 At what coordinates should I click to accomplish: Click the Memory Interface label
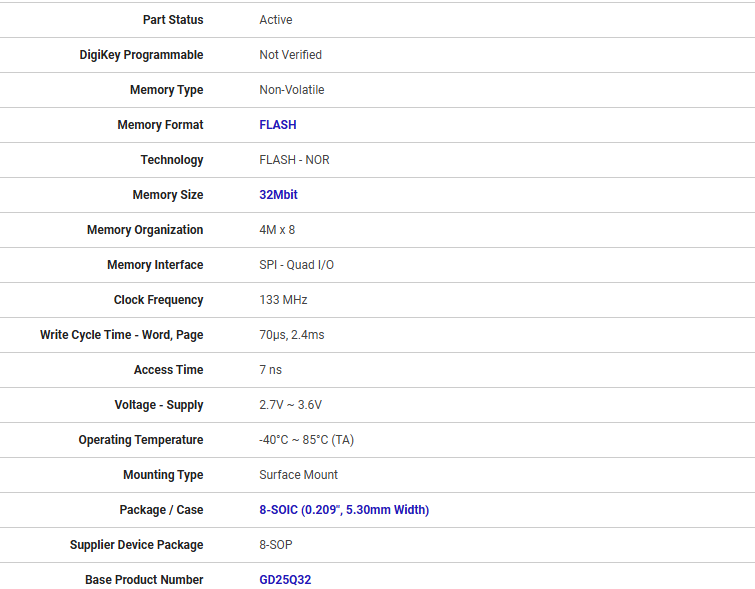[x=154, y=265]
